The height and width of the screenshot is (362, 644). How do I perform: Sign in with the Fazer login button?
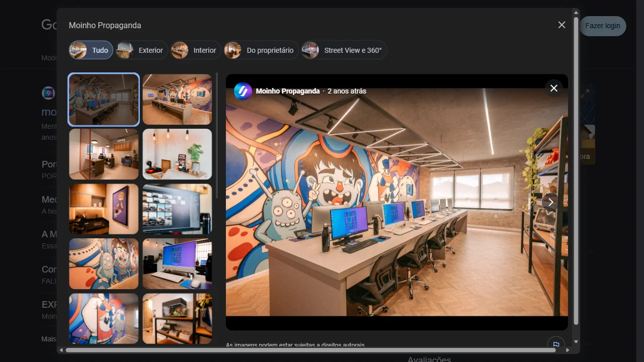click(603, 26)
